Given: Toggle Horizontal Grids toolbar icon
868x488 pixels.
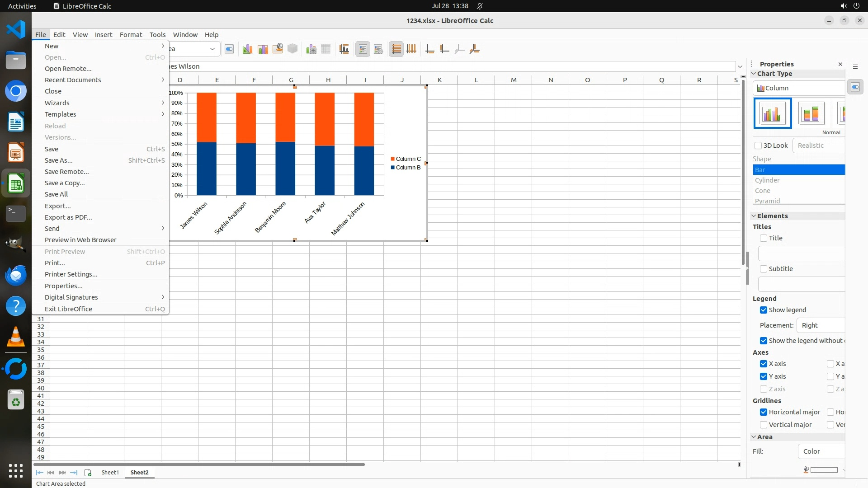Looking at the screenshot, I should pos(396,49).
